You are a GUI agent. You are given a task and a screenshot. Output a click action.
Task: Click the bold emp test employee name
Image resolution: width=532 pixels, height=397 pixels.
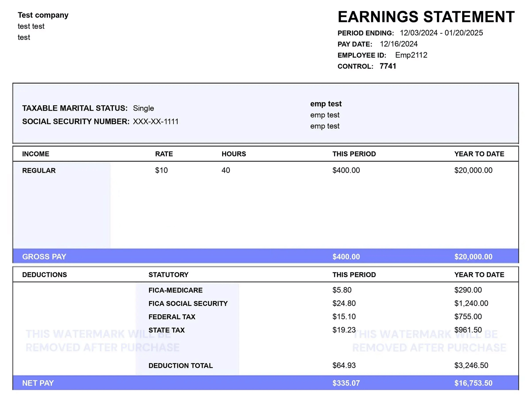[326, 104]
